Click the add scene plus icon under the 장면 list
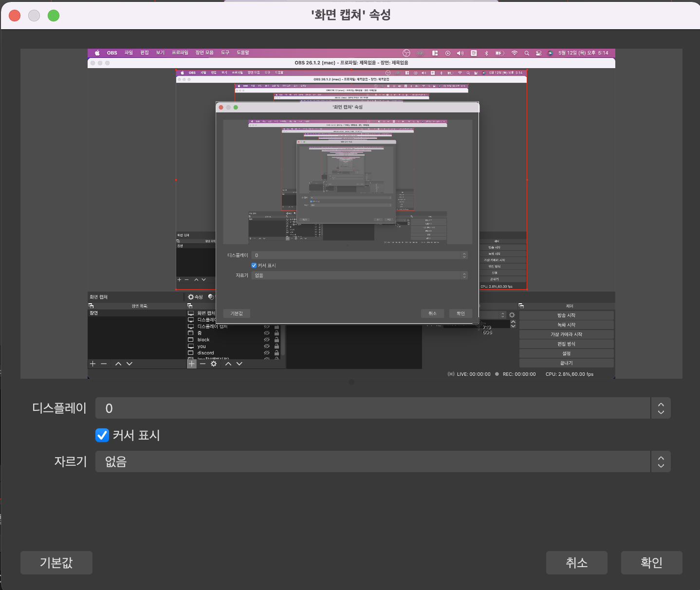Image resolution: width=700 pixels, height=590 pixels. (x=93, y=364)
